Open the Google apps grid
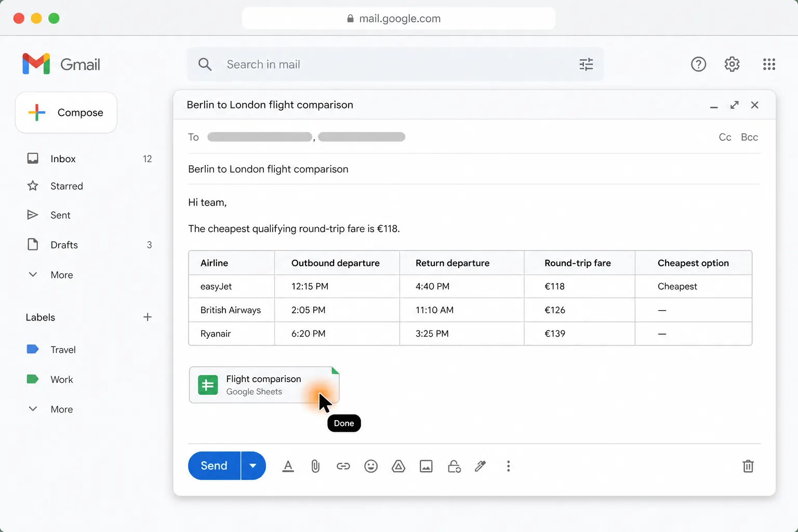This screenshot has height=532, width=798. coord(769,64)
